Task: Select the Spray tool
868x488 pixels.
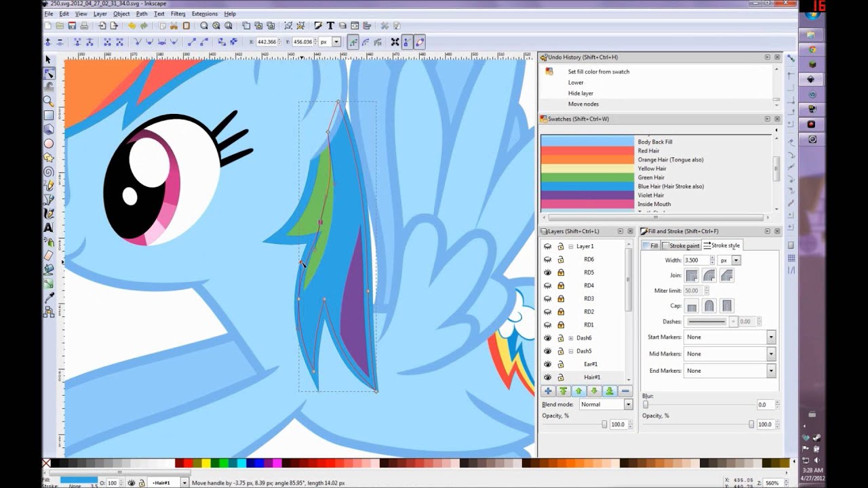Action: [x=48, y=242]
